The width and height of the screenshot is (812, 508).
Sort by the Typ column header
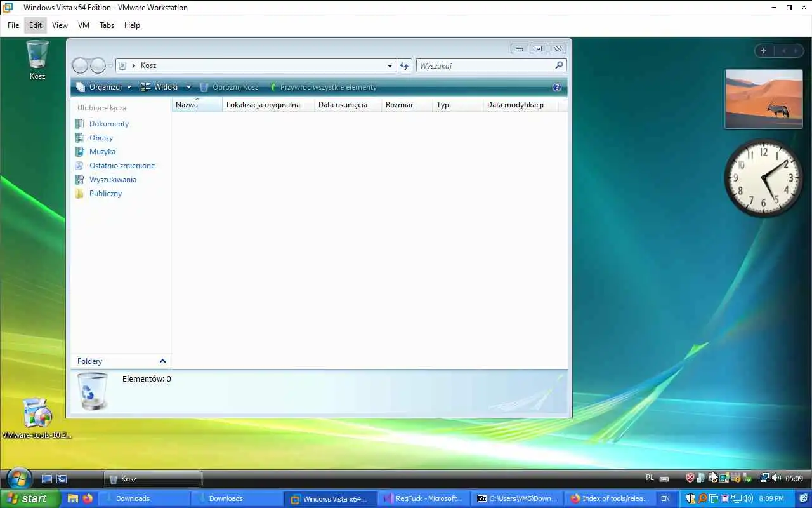pyautogui.click(x=457, y=105)
